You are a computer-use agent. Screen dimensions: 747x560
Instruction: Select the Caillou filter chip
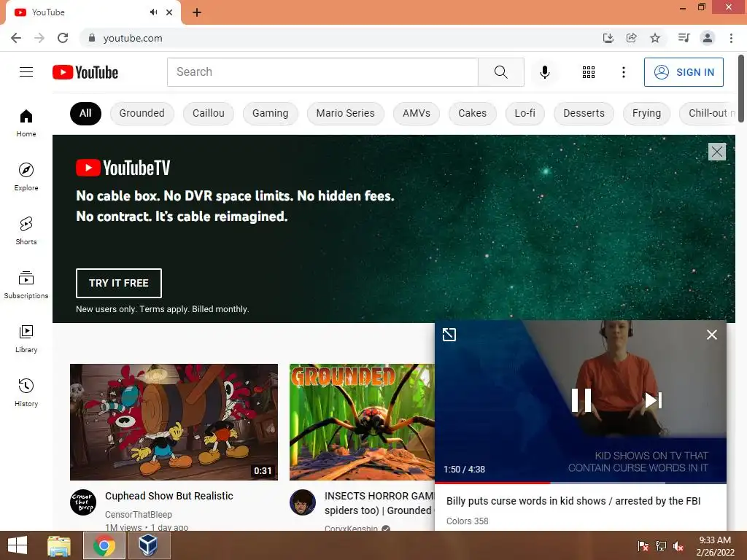208,113
